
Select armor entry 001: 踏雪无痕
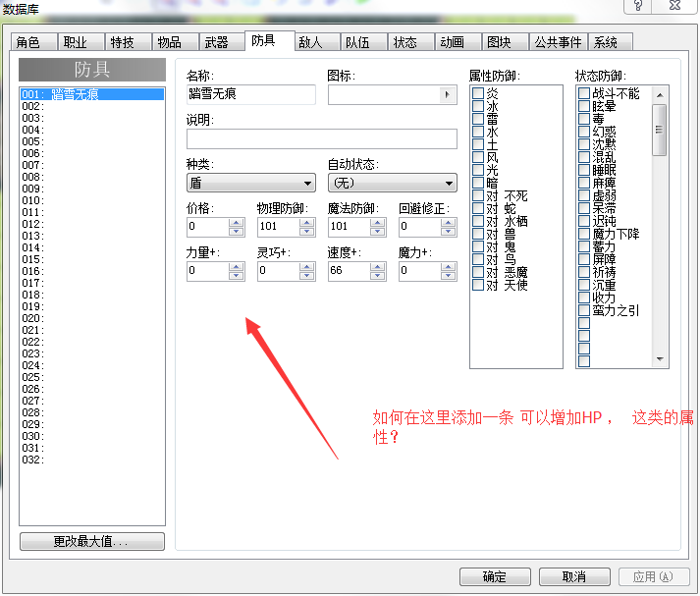(92, 94)
